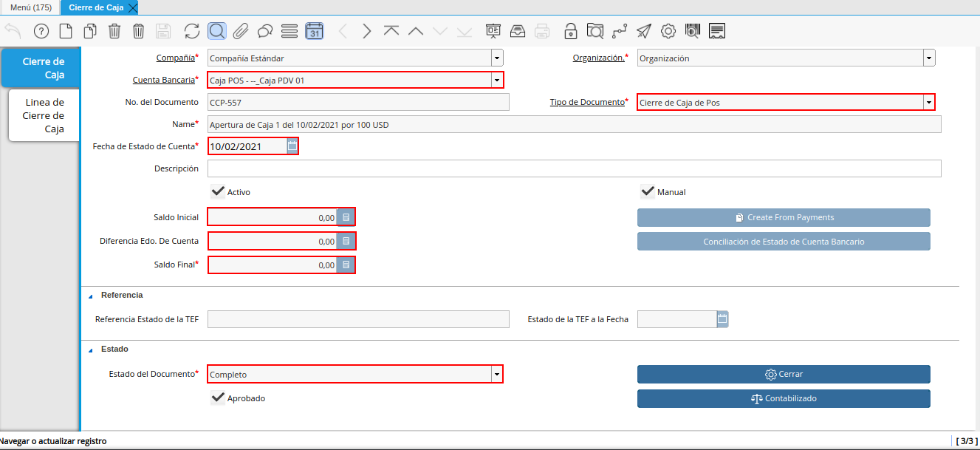Click status text Navegar o actualizar registro

coord(53,441)
